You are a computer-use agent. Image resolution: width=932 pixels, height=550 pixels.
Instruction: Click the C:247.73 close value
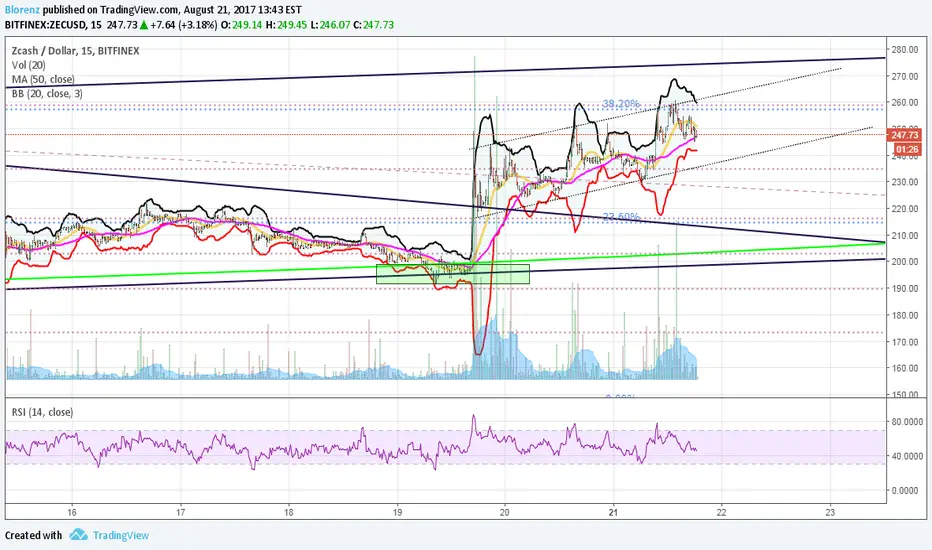pyautogui.click(x=373, y=25)
